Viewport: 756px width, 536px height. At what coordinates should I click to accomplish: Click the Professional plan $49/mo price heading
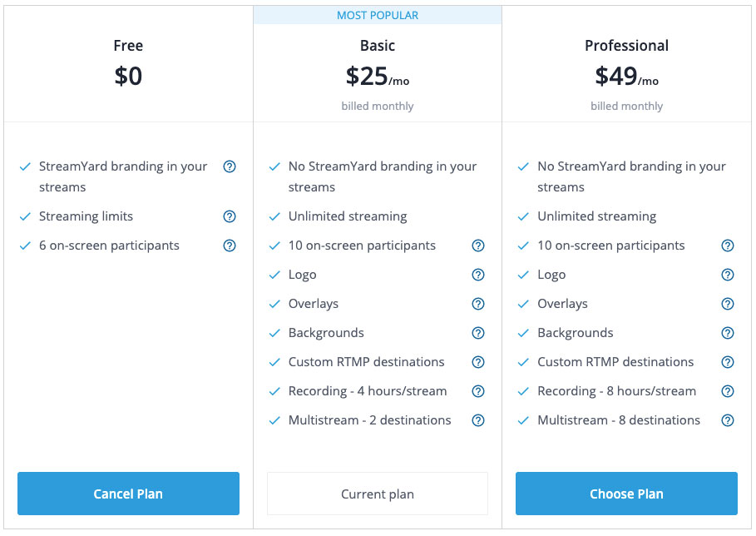(x=626, y=77)
